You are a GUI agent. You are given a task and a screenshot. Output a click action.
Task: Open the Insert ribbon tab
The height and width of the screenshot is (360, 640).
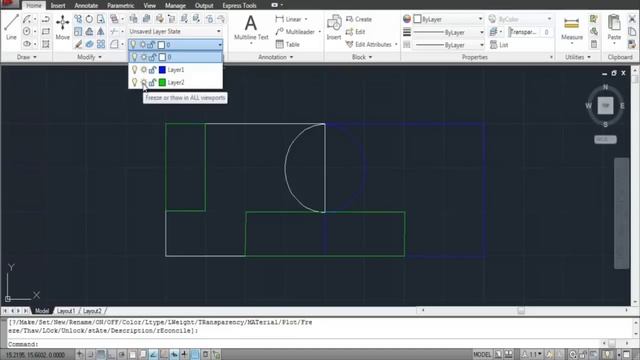58,6
